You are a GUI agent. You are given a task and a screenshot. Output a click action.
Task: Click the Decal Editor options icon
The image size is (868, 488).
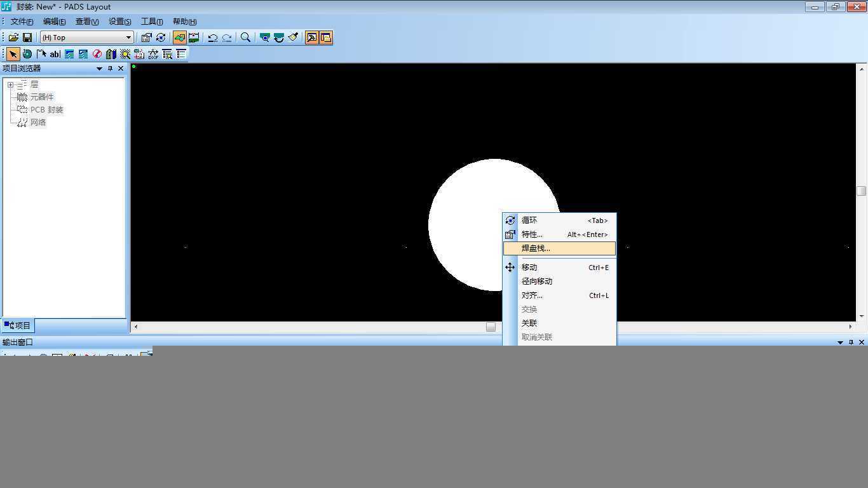pos(167,54)
